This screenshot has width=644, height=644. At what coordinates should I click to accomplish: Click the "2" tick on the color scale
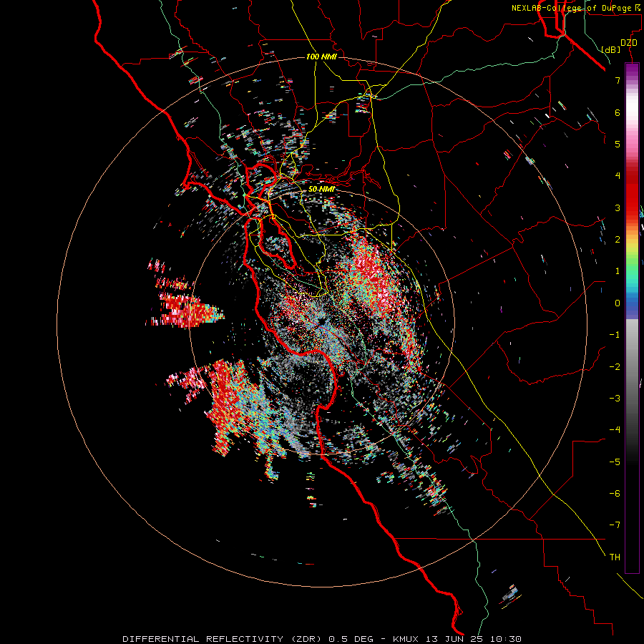coord(618,240)
